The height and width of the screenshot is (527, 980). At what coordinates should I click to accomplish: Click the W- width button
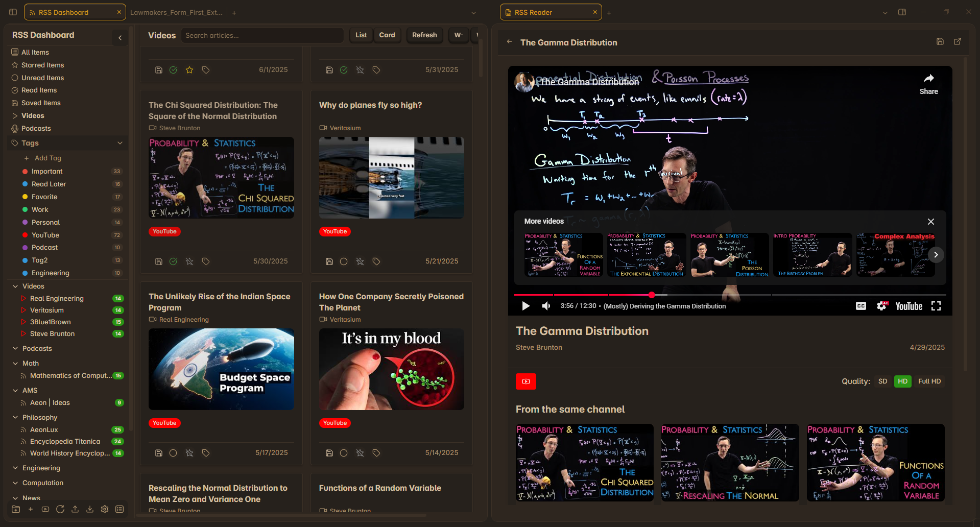pyautogui.click(x=459, y=35)
